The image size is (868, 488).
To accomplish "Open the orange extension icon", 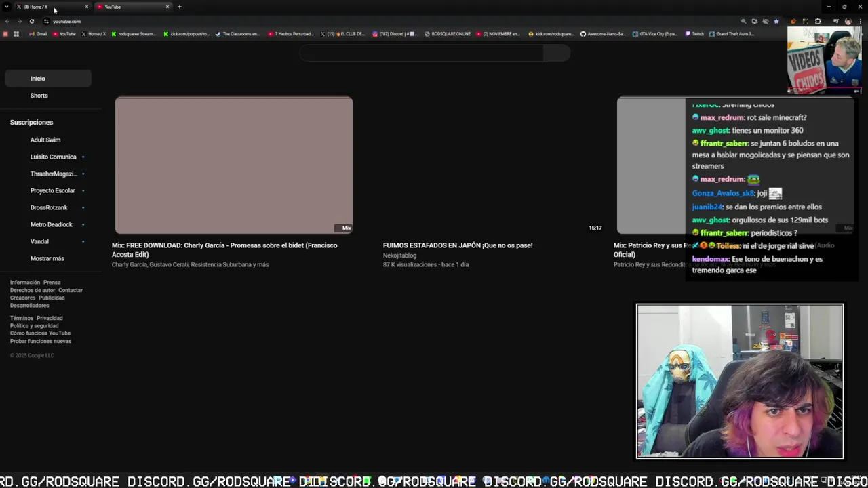I will (x=793, y=21).
